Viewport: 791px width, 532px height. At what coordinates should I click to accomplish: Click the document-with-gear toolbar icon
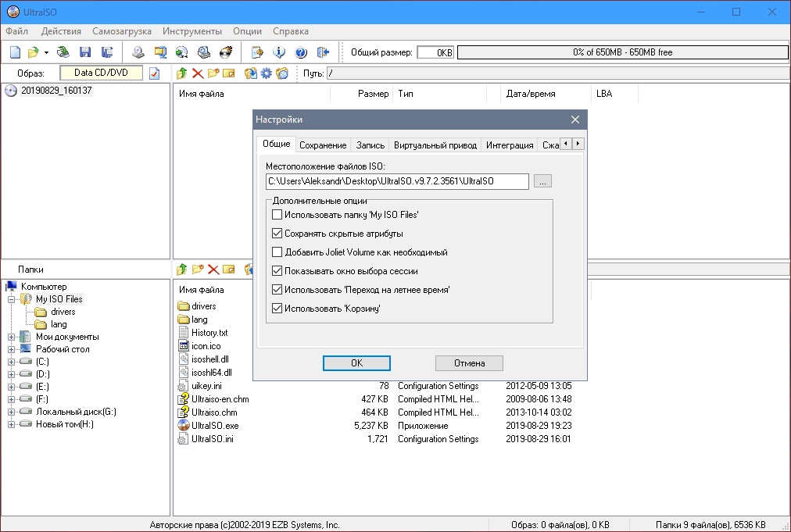[x=257, y=52]
